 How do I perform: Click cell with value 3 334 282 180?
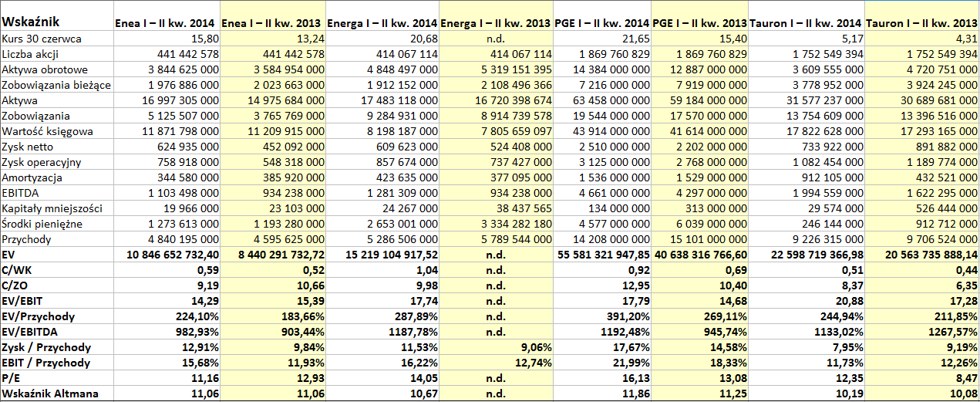coord(497,224)
